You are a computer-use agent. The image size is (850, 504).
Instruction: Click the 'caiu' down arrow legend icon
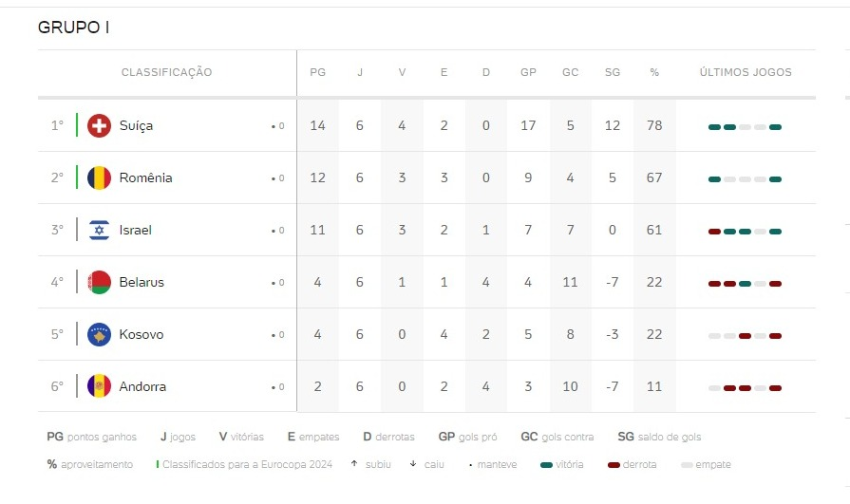tap(413, 464)
